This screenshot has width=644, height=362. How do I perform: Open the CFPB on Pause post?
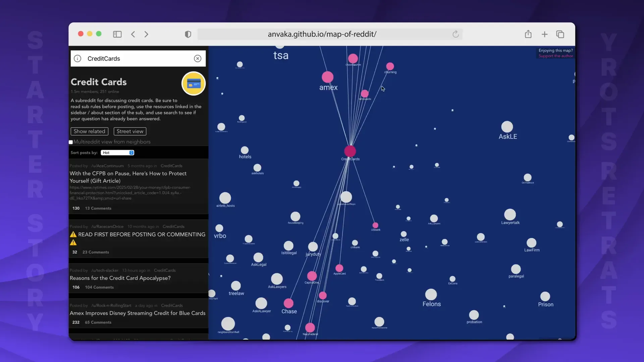128,177
